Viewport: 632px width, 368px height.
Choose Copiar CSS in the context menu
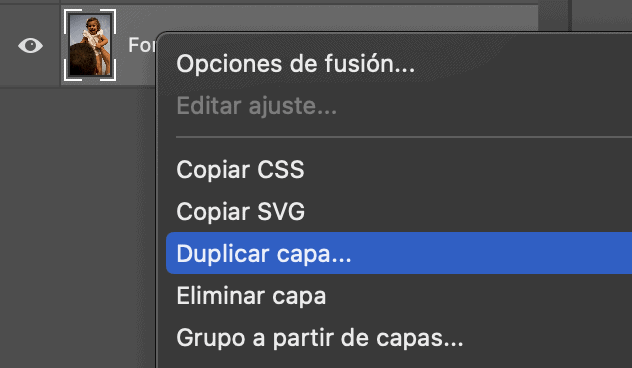[x=240, y=169]
